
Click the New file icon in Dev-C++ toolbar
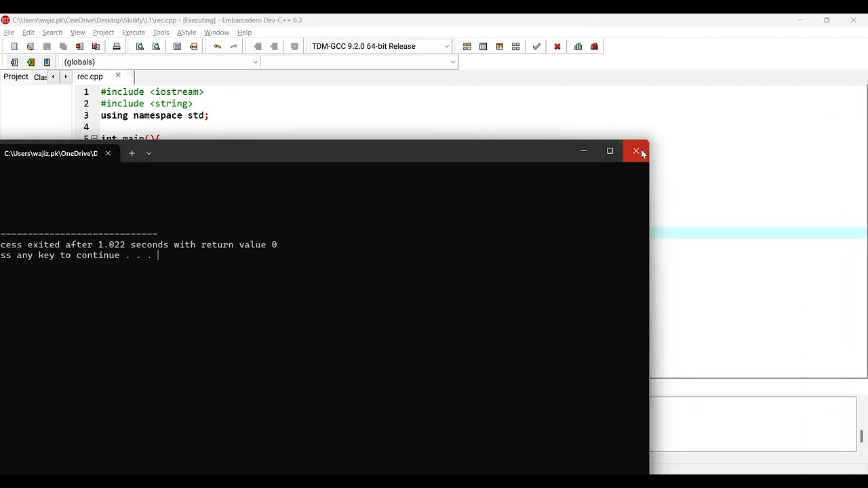pos(14,46)
